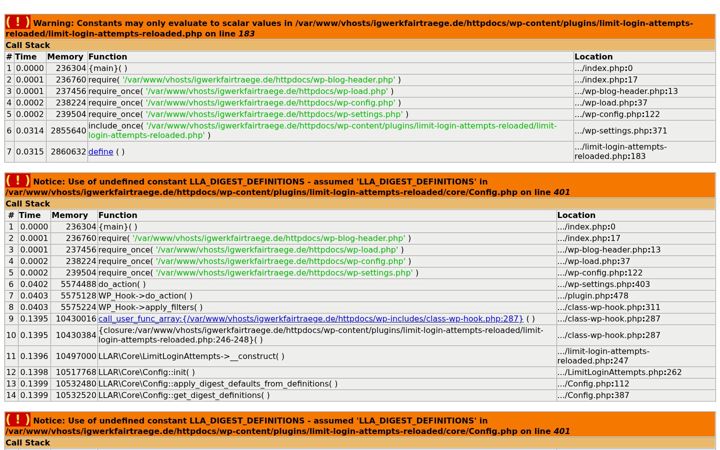The height and width of the screenshot is (450, 720).
Task: Click LLAR\Core\LimitLoginAttempts->__construct( ) cell
Action: [326, 356]
